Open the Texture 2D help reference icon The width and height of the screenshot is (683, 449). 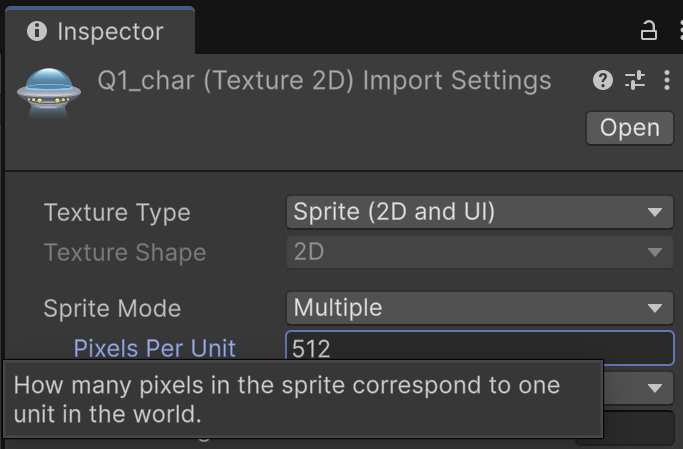click(x=603, y=80)
